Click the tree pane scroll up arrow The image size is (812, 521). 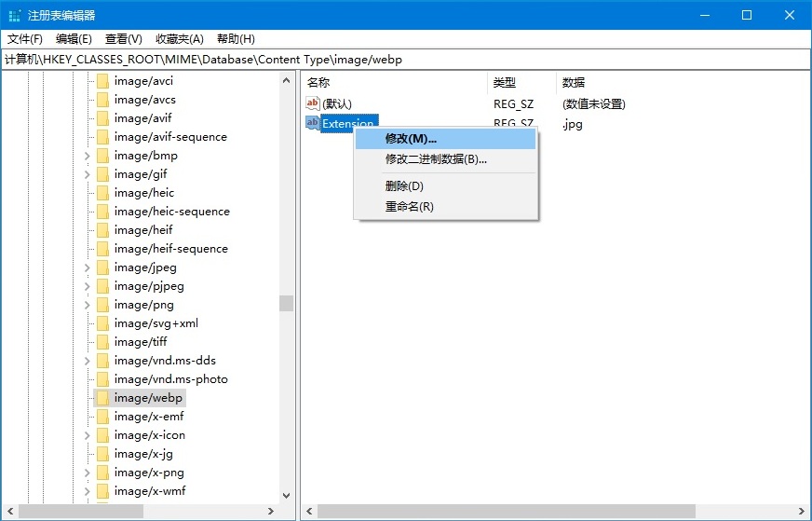point(287,80)
